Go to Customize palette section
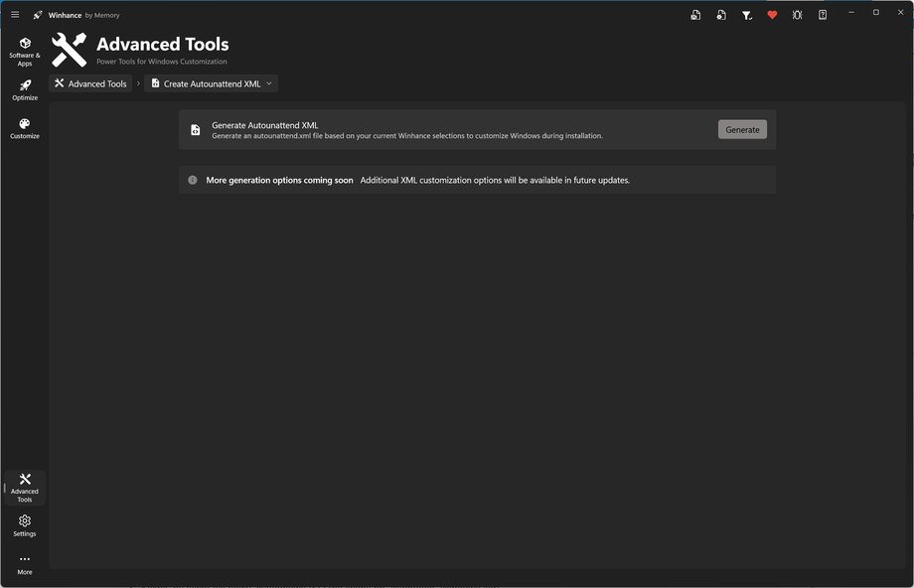The width and height of the screenshot is (914, 588). [25, 128]
